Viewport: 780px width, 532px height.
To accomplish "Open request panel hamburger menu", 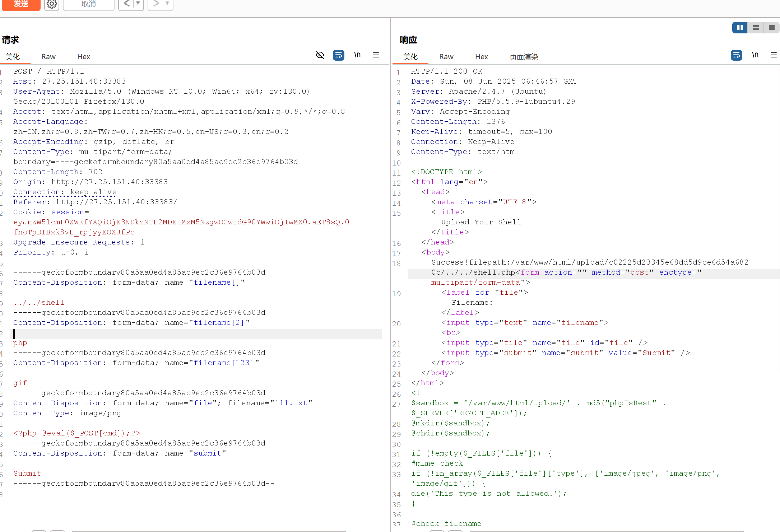I will coord(376,55).
